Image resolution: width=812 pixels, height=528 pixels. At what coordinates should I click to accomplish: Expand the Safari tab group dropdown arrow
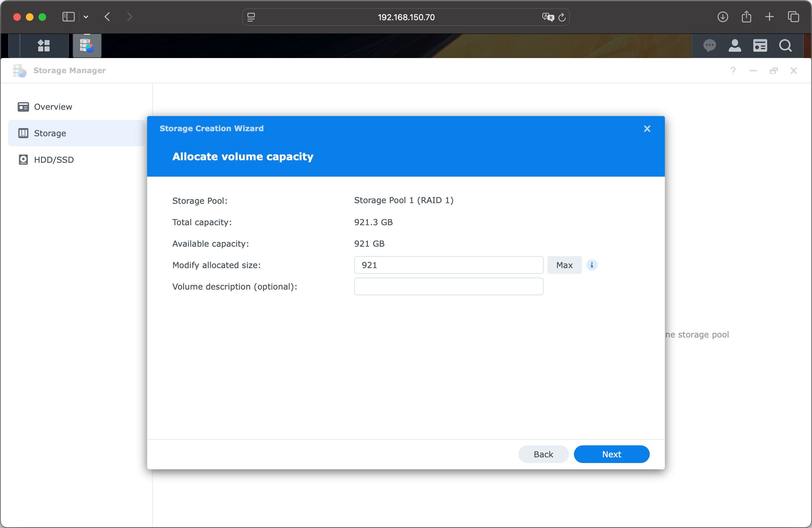tap(86, 17)
